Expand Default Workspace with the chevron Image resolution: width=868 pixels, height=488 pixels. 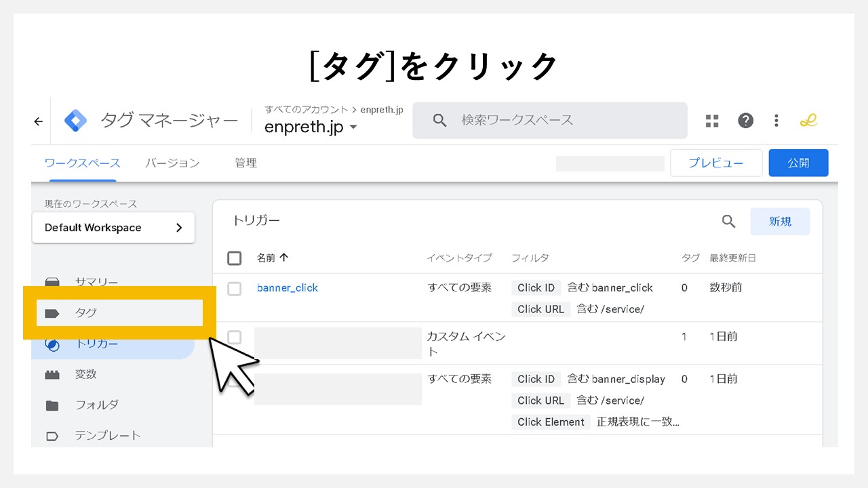(x=180, y=228)
